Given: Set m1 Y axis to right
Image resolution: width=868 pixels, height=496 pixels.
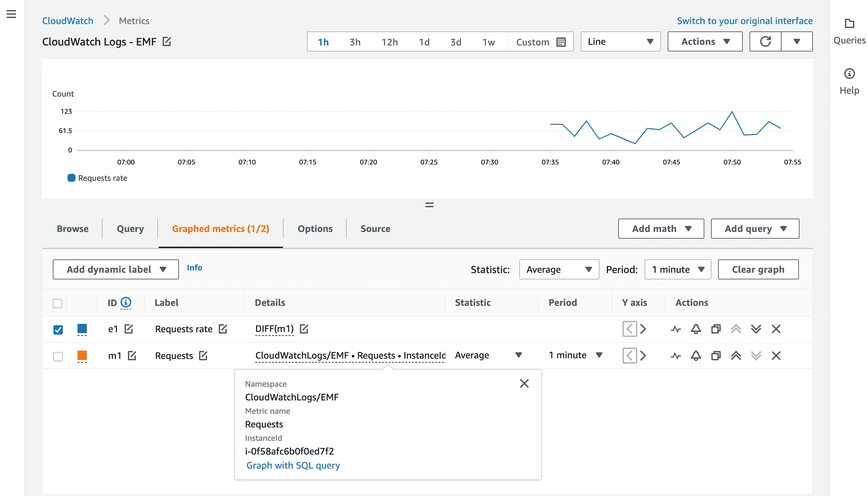Looking at the screenshot, I should (x=643, y=356).
